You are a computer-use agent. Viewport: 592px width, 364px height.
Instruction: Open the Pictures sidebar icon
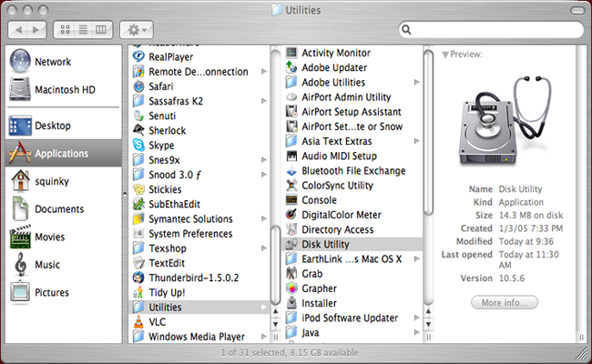(x=20, y=292)
